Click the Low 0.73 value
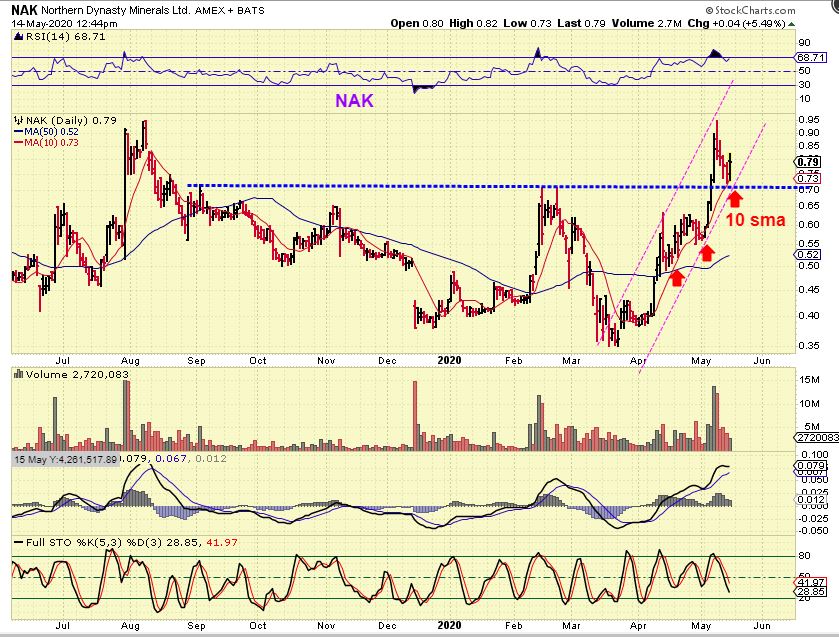Viewport: 839px width, 637px height. tap(527, 23)
